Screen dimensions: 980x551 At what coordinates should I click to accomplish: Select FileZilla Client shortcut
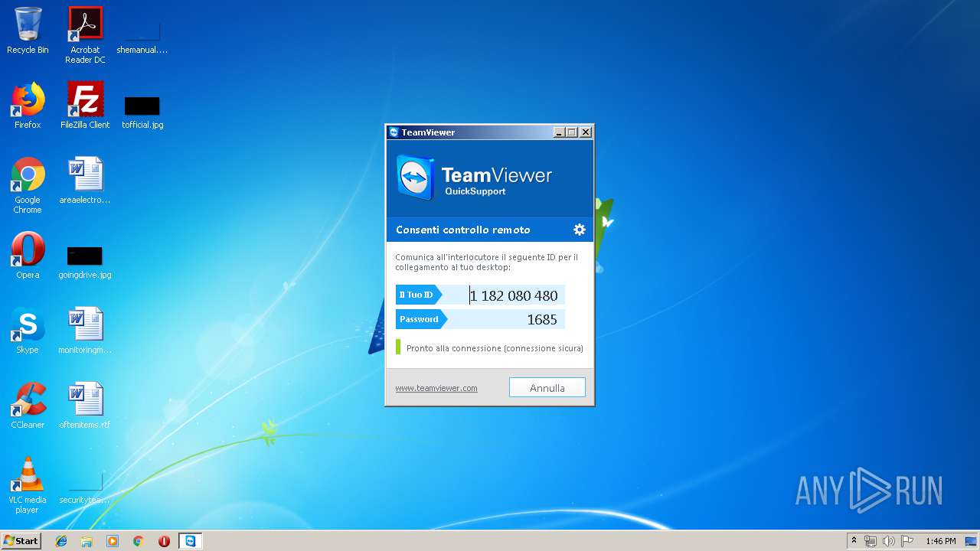click(85, 106)
